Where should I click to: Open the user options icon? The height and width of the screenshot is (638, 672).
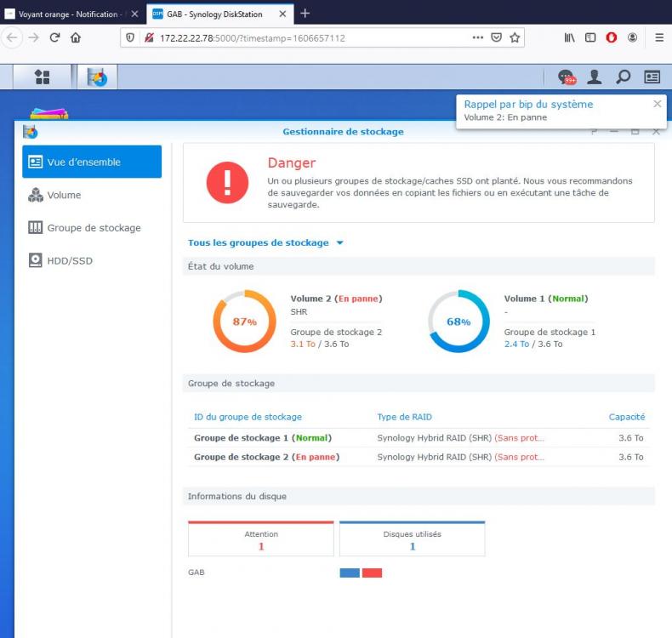tap(595, 77)
